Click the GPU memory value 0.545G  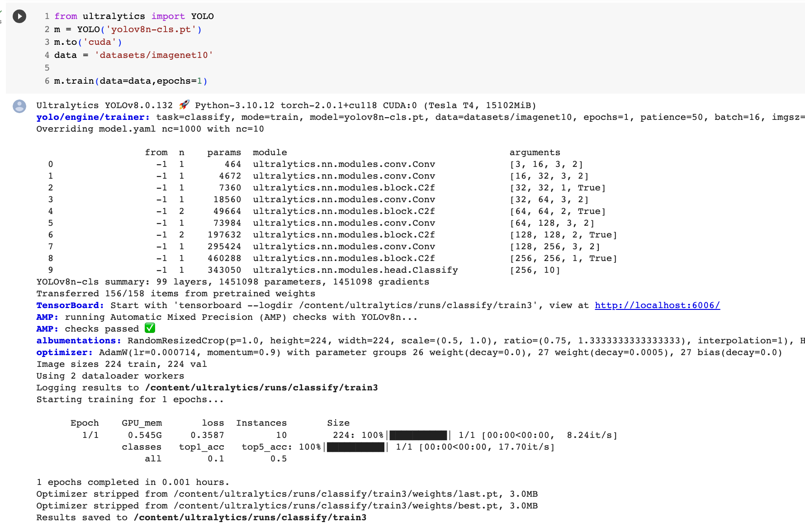(x=145, y=435)
